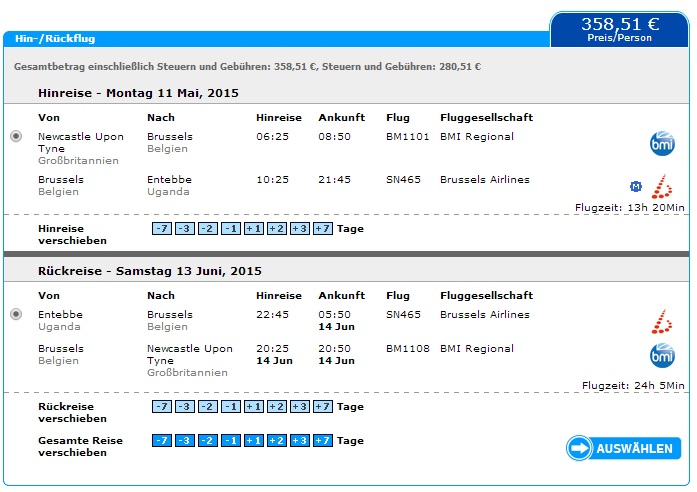Click the AUSWÄHLEN button

coord(624,448)
